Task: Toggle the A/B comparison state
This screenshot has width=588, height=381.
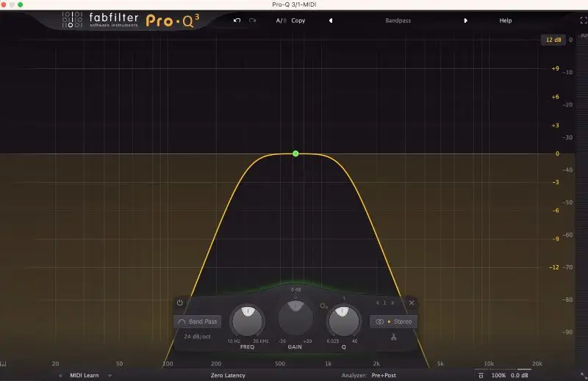Action: [x=281, y=21]
